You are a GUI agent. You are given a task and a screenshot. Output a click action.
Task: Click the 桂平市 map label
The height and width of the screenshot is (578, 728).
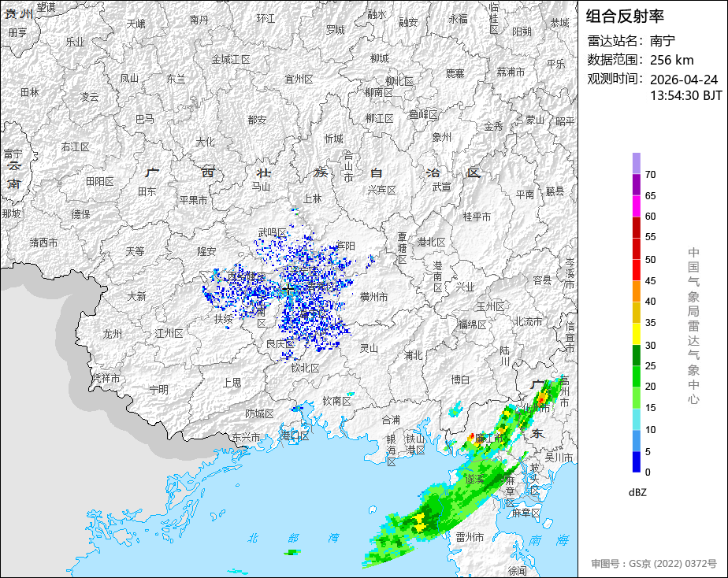(x=477, y=217)
